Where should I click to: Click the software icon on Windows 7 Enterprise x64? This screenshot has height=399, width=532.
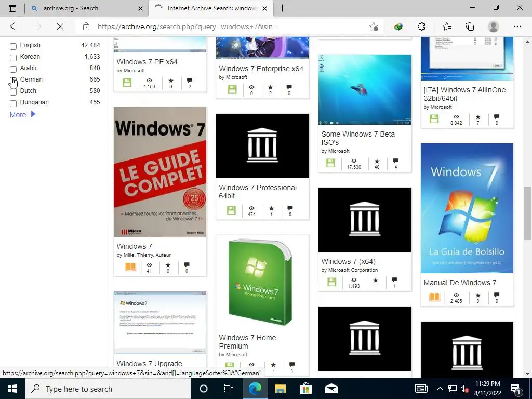coord(232,89)
